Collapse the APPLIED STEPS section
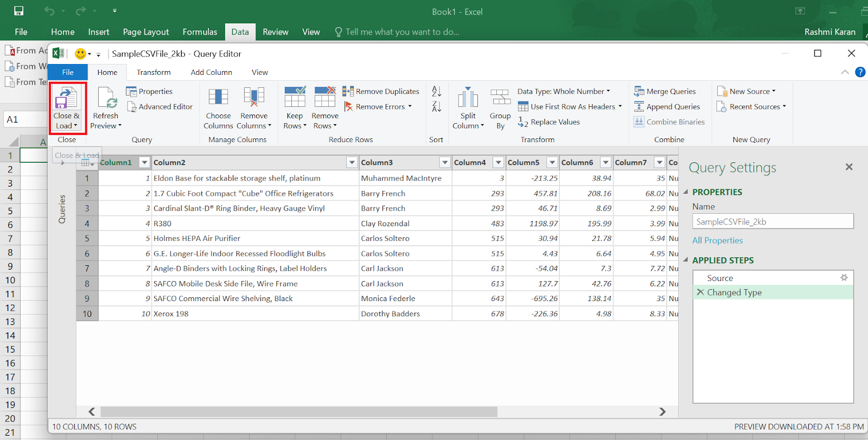This screenshot has height=440, width=868. [686, 260]
